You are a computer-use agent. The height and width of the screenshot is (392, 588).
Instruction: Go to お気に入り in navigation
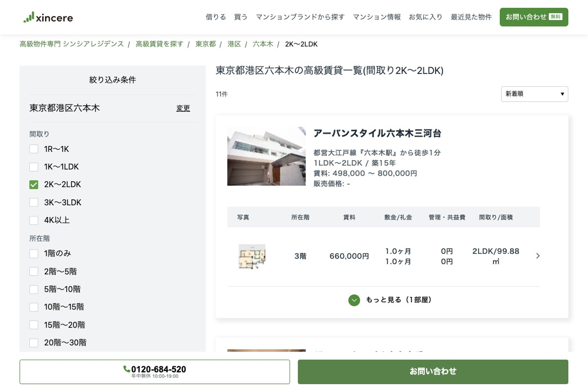425,17
